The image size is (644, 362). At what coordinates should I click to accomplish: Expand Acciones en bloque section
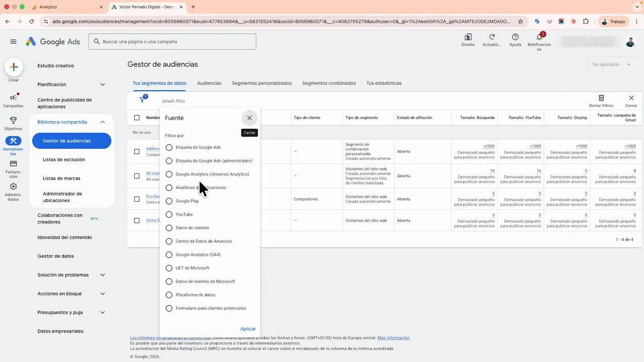point(103,294)
